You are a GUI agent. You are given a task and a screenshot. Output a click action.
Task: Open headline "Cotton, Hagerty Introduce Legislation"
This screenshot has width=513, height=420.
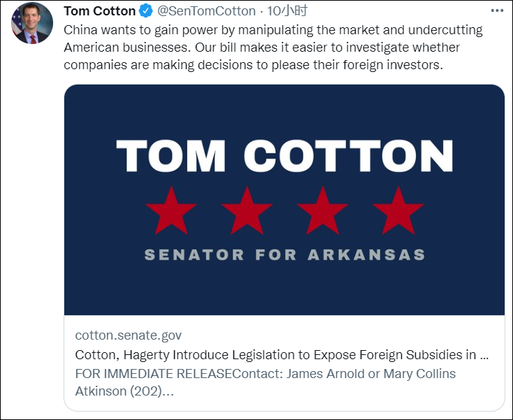click(281, 355)
